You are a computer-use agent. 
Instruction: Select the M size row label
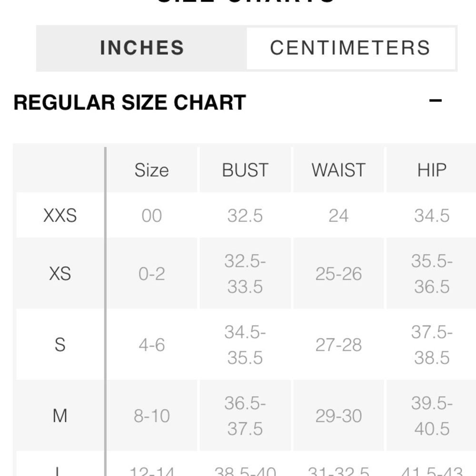coord(60,416)
